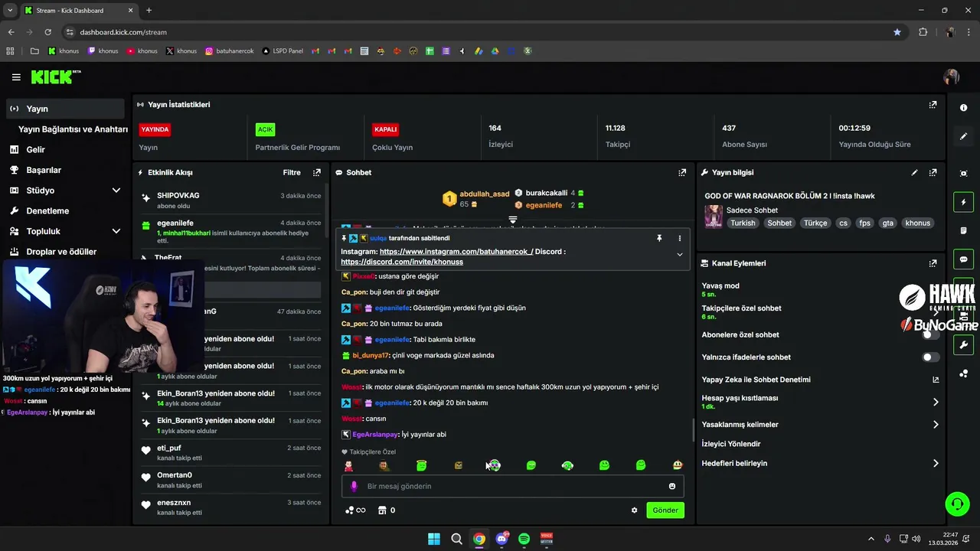The height and width of the screenshot is (551, 980).
Task: Pop out the Sohbet chat panel
Action: point(682,173)
